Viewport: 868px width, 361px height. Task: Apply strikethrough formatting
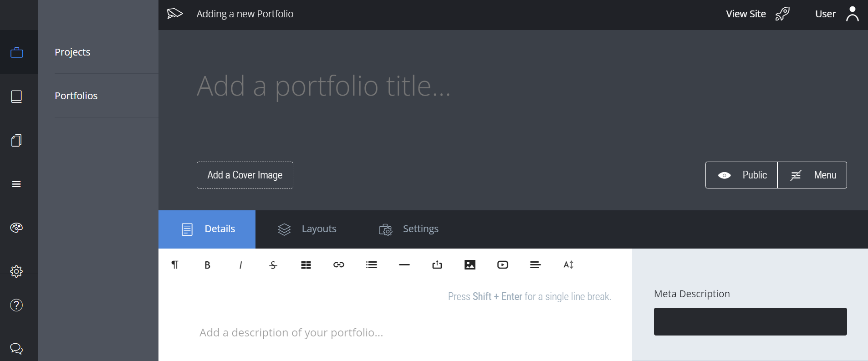click(273, 264)
